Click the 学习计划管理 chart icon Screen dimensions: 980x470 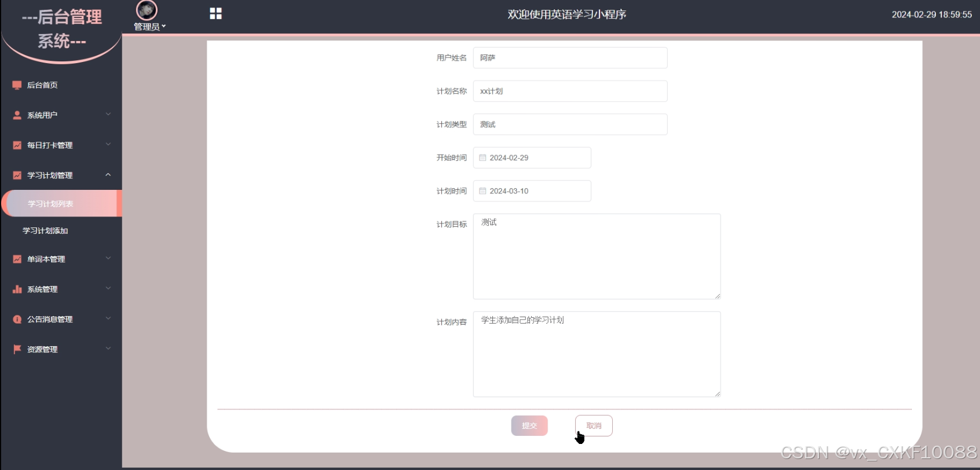(x=17, y=175)
